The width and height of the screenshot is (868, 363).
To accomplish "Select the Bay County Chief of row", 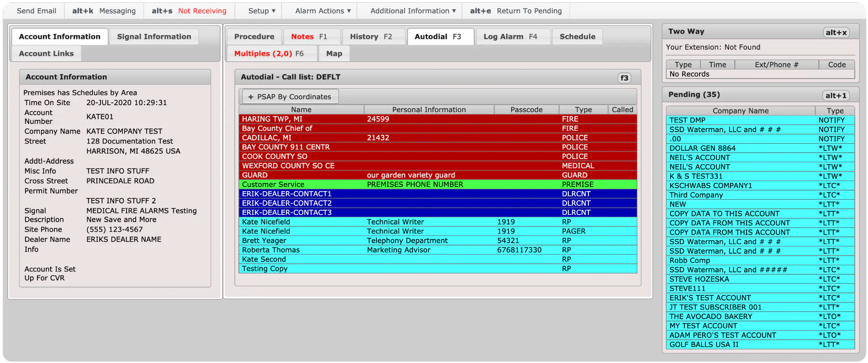I will [x=438, y=128].
